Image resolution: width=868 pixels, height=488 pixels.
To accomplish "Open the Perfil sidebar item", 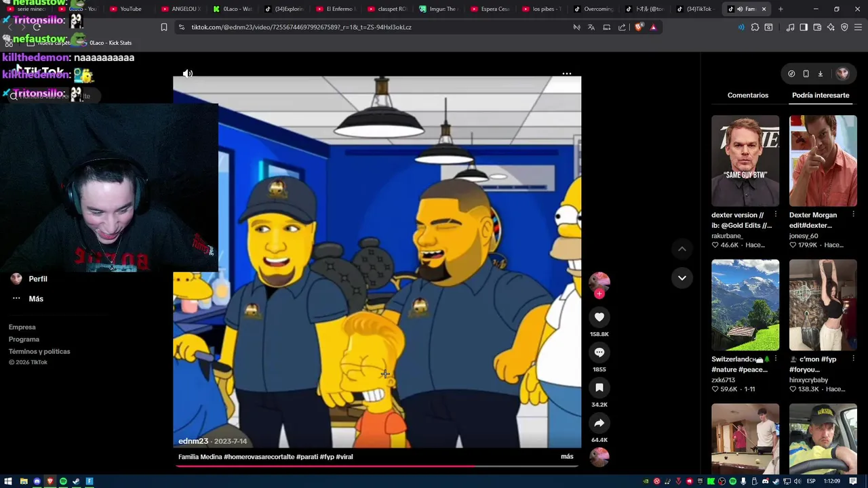I will pyautogui.click(x=38, y=279).
